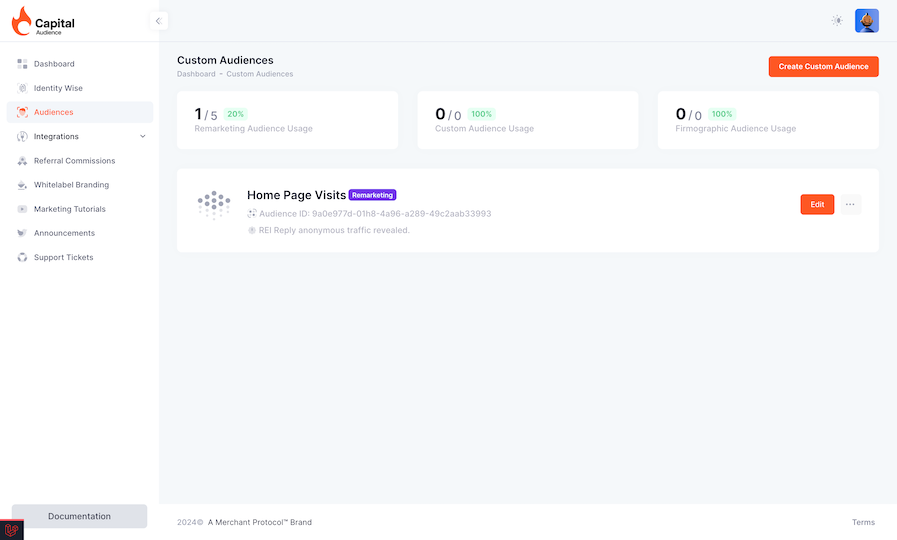Edit the Home Page Visits audience
The width and height of the screenshot is (897, 540).
click(817, 204)
